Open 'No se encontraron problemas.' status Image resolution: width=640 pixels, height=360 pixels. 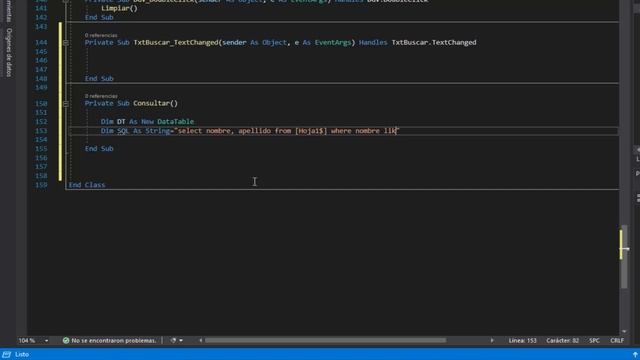[113, 340]
